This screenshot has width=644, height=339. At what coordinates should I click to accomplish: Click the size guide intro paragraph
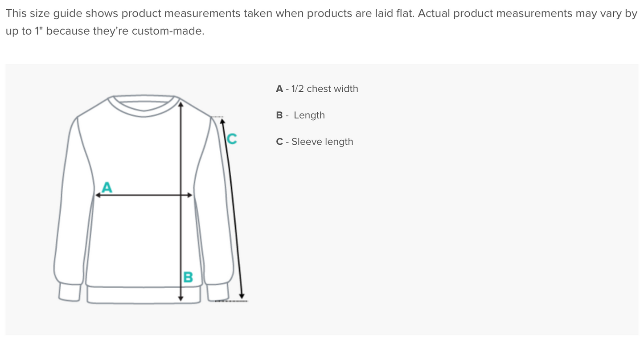click(x=321, y=22)
